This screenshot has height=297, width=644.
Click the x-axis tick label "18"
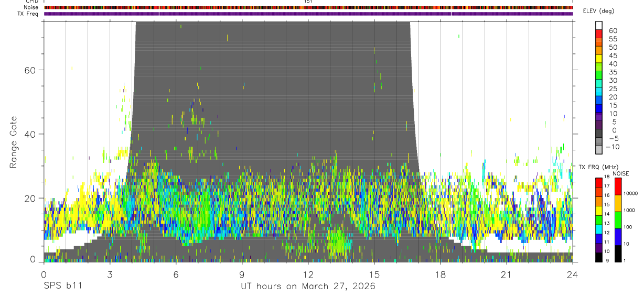click(441, 274)
